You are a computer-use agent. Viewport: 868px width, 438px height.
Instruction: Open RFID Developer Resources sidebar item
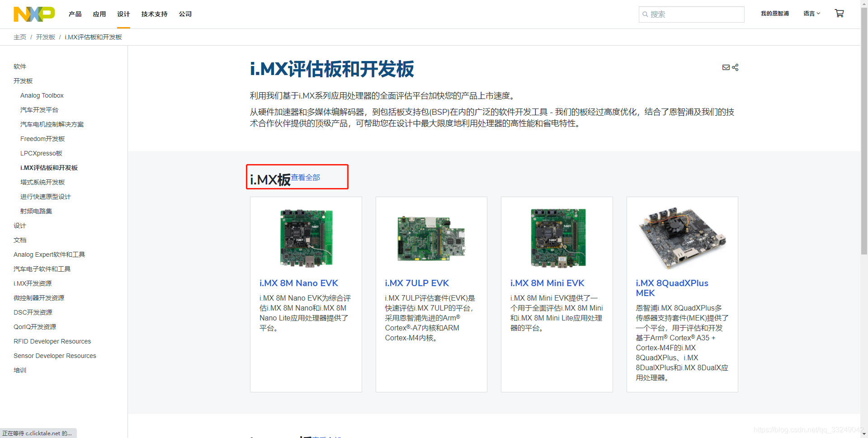click(x=52, y=341)
